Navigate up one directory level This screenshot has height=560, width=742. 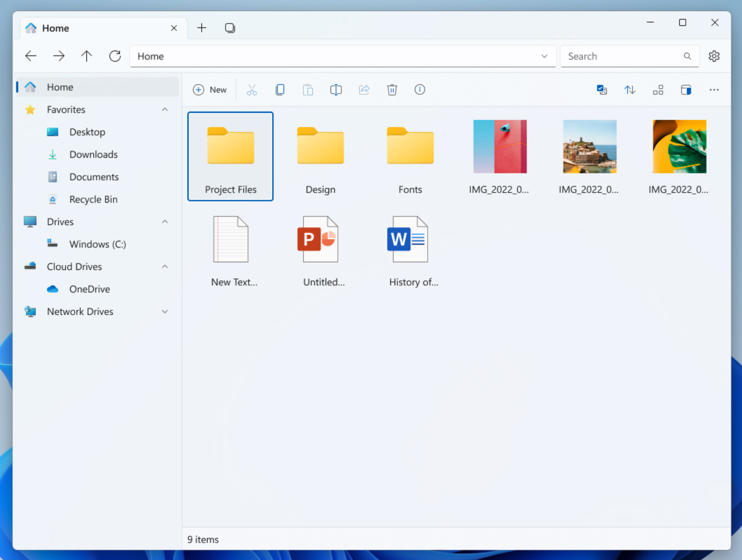tap(86, 56)
